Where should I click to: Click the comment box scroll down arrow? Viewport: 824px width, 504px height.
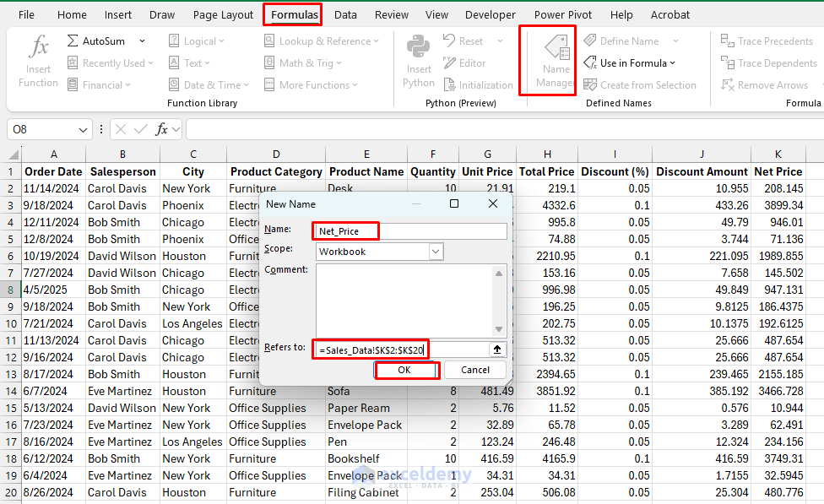point(499,329)
